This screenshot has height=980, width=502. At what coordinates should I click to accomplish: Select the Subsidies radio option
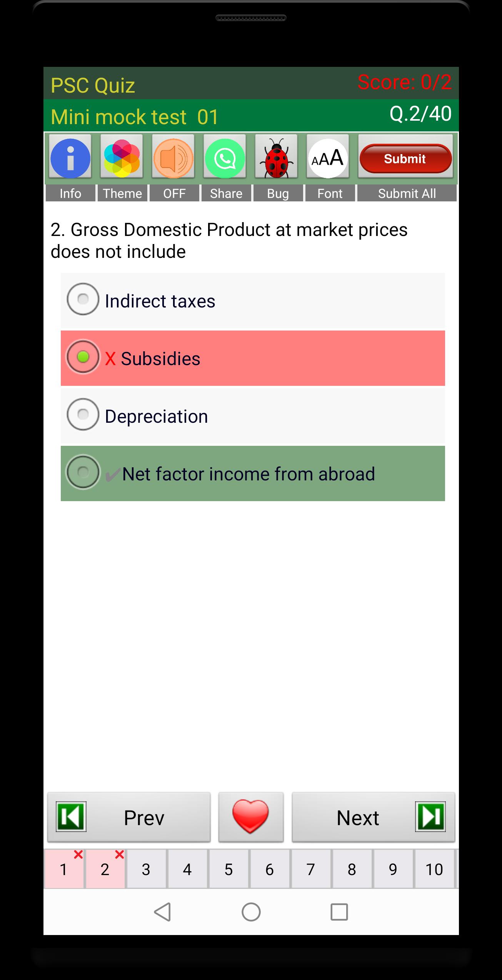click(83, 357)
